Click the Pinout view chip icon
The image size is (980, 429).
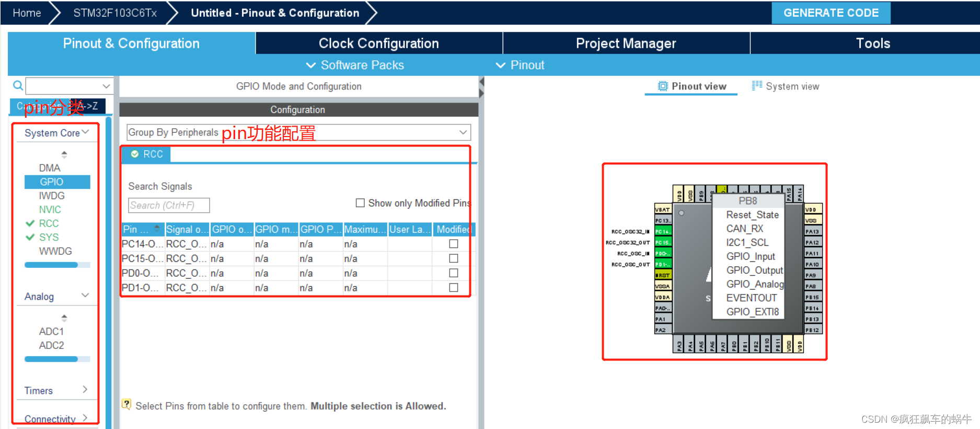pos(663,86)
